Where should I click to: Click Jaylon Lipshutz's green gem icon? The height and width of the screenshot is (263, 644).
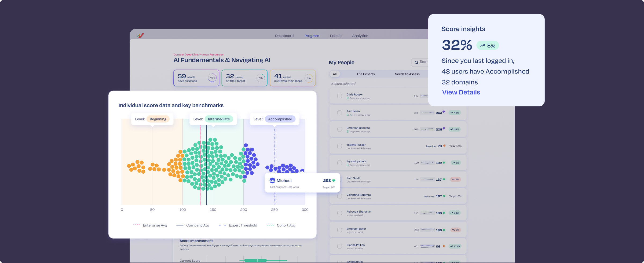(x=444, y=163)
